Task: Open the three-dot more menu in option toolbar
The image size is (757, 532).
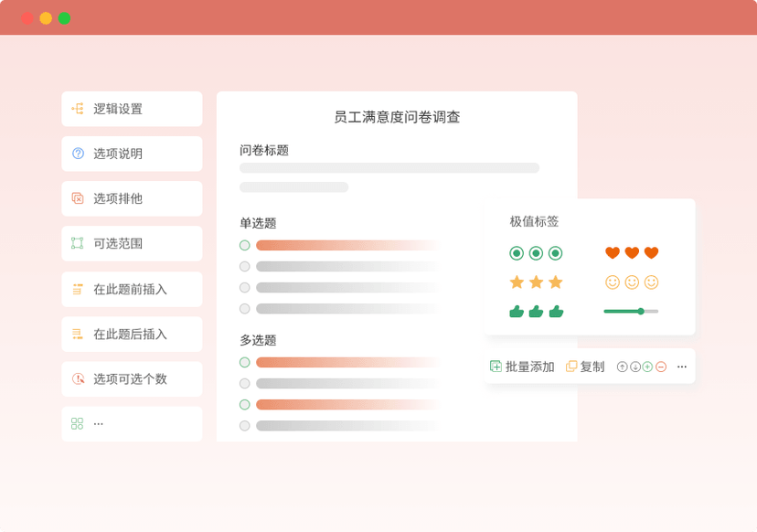Action: click(682, 367)
